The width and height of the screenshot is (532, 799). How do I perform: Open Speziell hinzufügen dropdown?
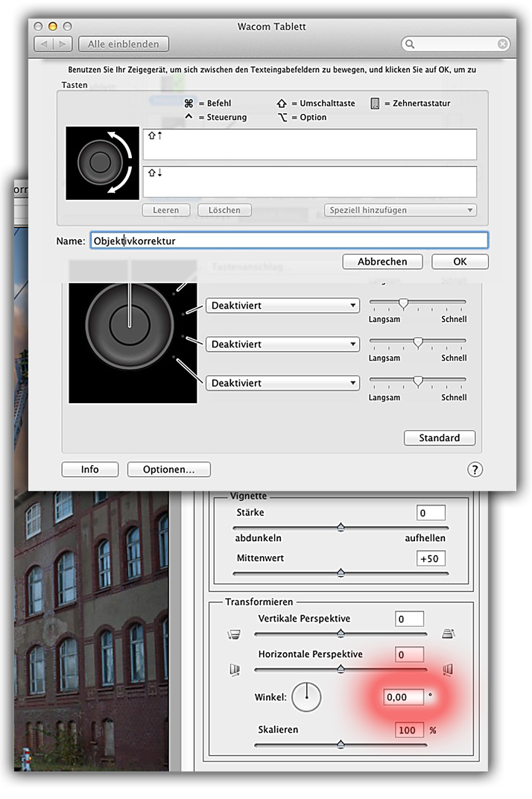point(401,210)
